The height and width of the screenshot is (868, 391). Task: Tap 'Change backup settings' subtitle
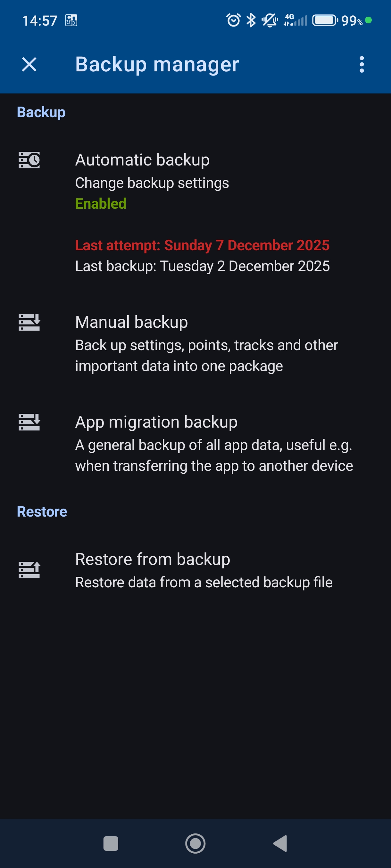coord(152,183)
